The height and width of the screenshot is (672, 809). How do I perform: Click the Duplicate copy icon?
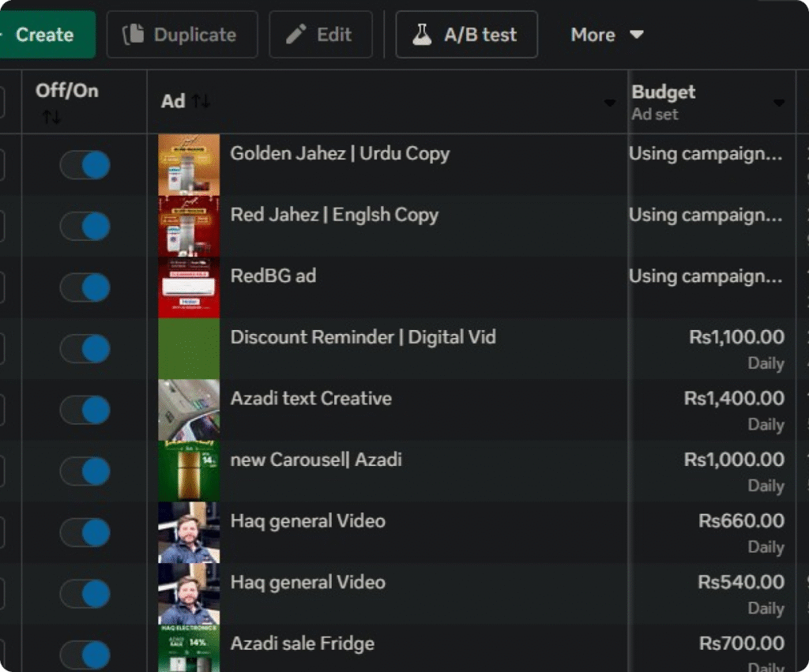[x=133, y=35]
